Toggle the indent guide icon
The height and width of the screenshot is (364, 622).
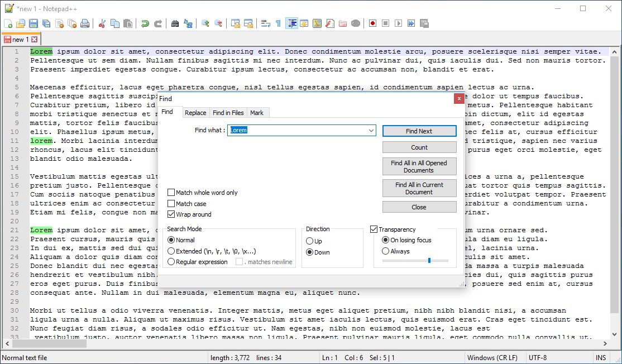pos(291,24)
